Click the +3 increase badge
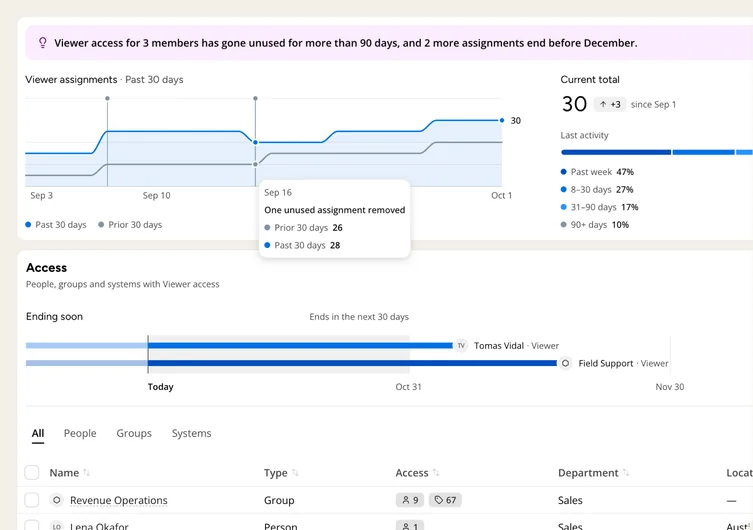The height and width of the screenshot is (530, 753). click(610, 104)
